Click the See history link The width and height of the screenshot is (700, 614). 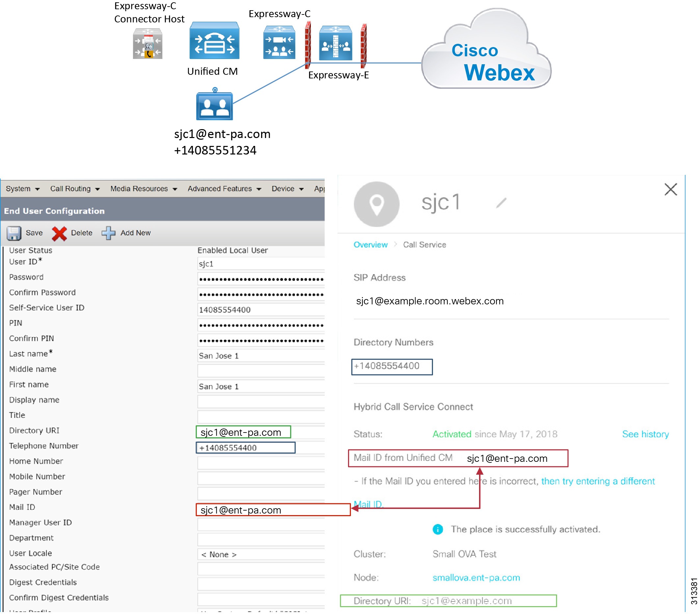tap(646, 434)
